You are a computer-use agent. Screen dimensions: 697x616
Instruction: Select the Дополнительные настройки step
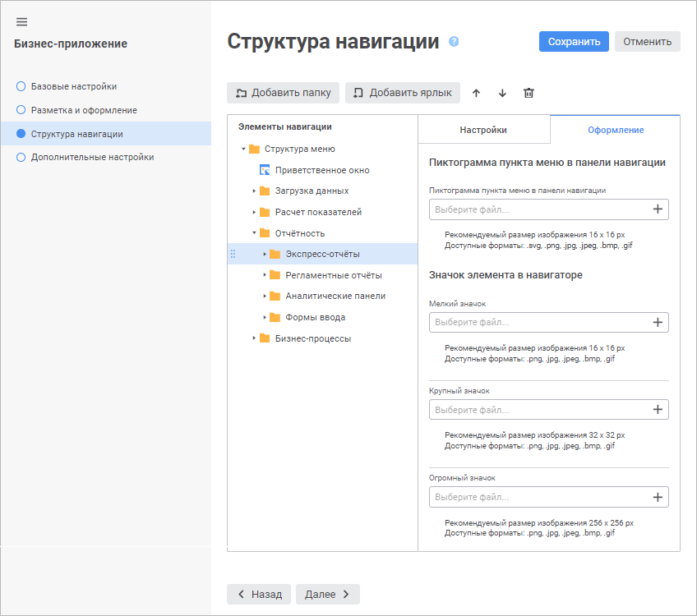(92, 157)
